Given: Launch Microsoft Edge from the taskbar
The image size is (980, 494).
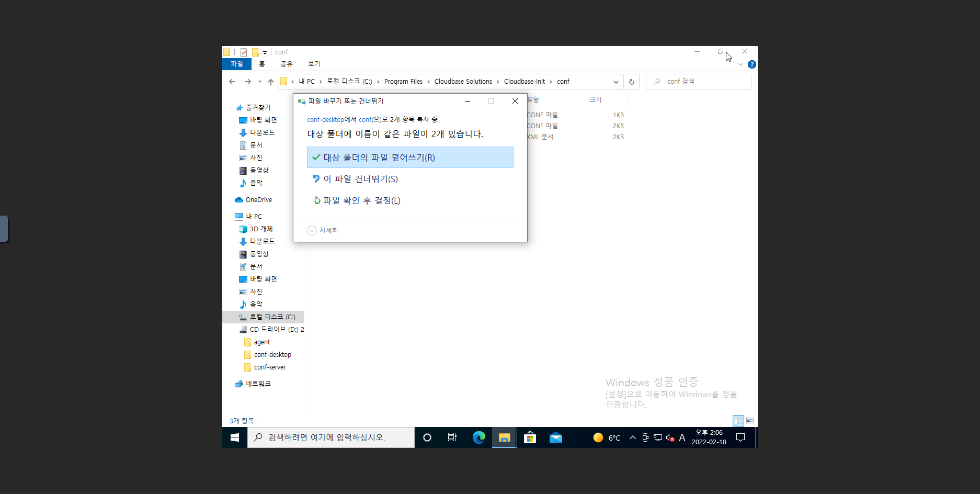Looking at the screenshot, I should [x=478, y=437].
